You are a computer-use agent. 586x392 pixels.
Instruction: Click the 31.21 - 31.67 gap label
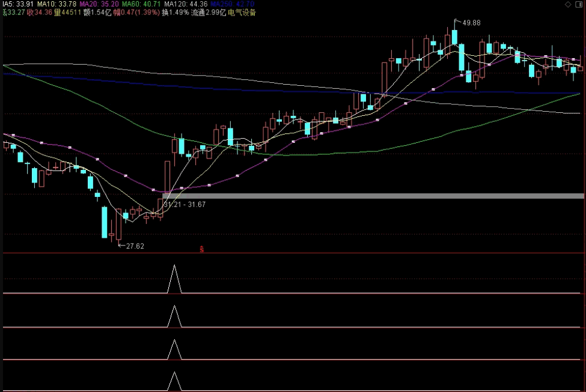[185, 205]
